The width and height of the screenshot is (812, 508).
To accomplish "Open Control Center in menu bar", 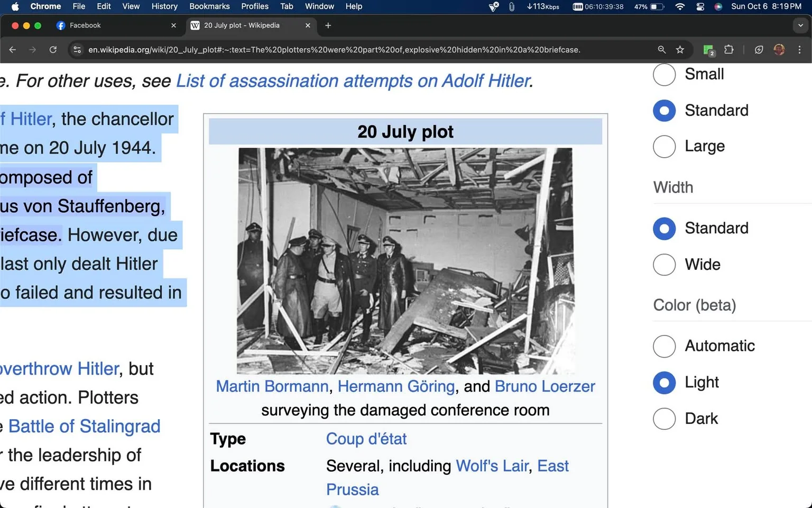I will pyautogui.click(x=700, y=6).
